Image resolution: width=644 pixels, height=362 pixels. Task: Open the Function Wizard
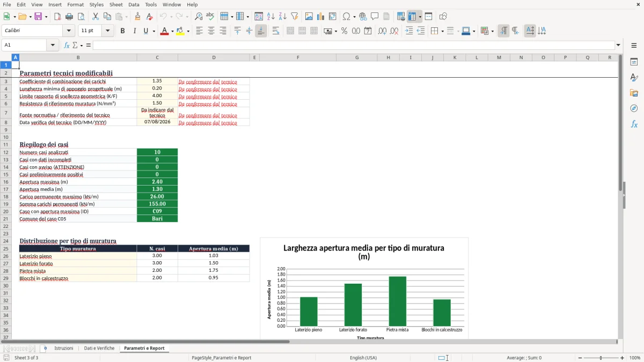(x=67, y=45)
